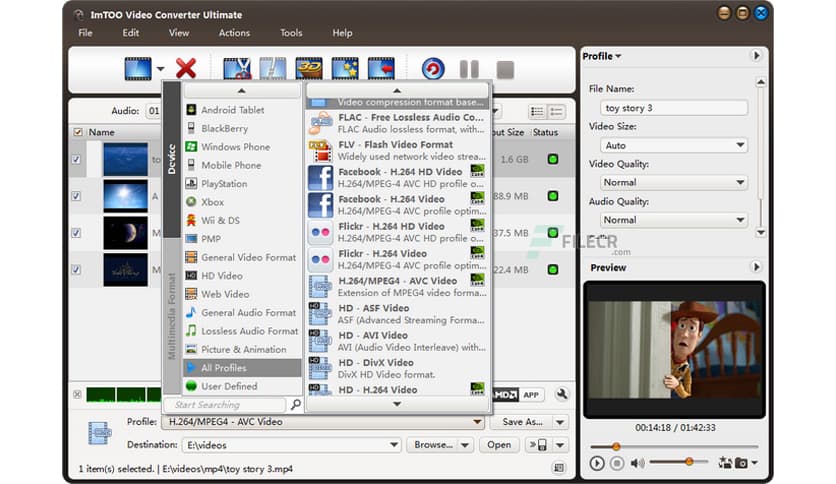This screenshot has height=484, width=836.
Task: Open the Video Quality dropdown
Action: click(740, 182)
